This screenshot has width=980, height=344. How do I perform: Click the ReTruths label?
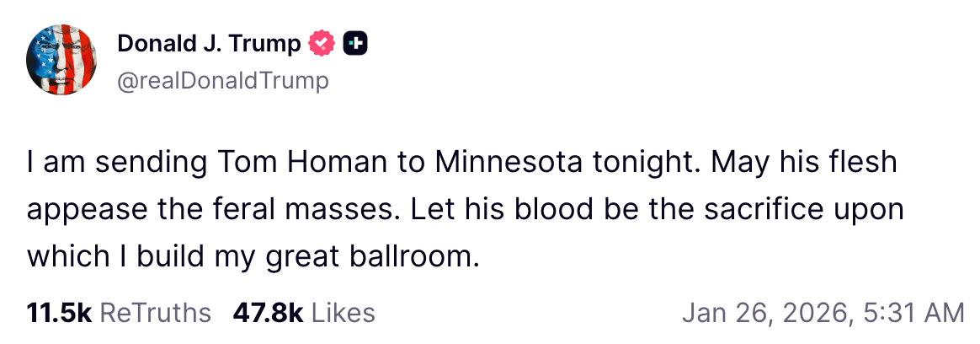pyautogui.click(x=155, y=314)
